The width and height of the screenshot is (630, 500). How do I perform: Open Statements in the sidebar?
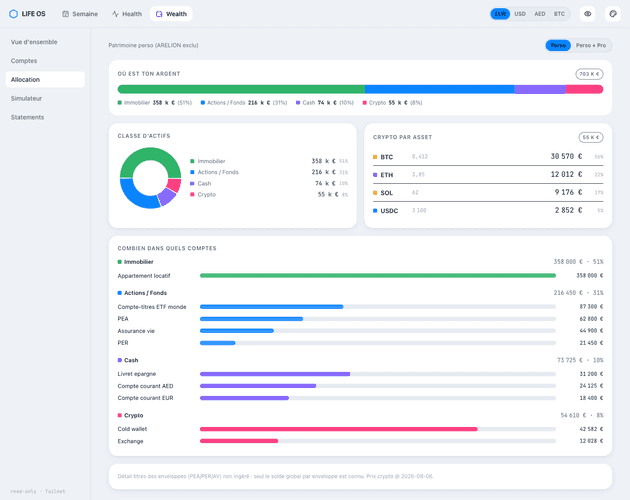pyautogui.click(x=45, y=117)
